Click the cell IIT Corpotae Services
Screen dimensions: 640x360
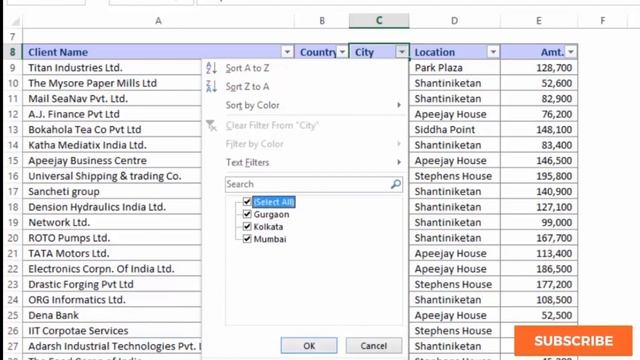coord(112,331)
